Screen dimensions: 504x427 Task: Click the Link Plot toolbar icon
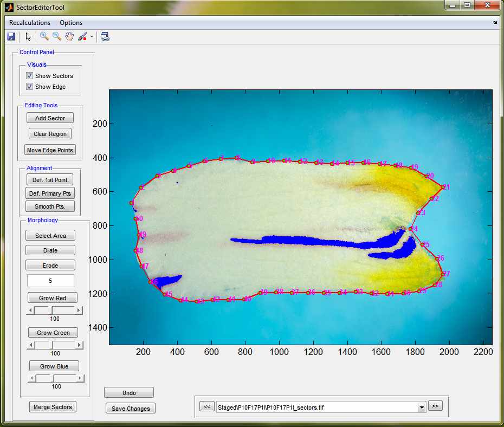(105, 37)
